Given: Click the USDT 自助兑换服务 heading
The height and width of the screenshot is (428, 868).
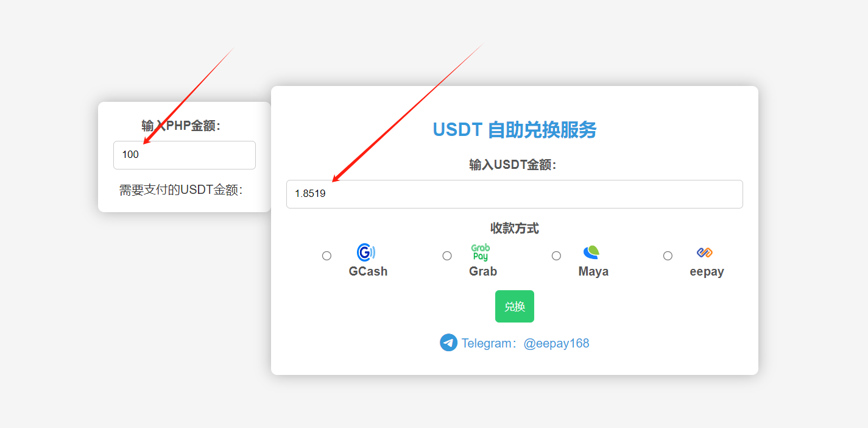Looking at the screenshot, I should pos(514,130).
